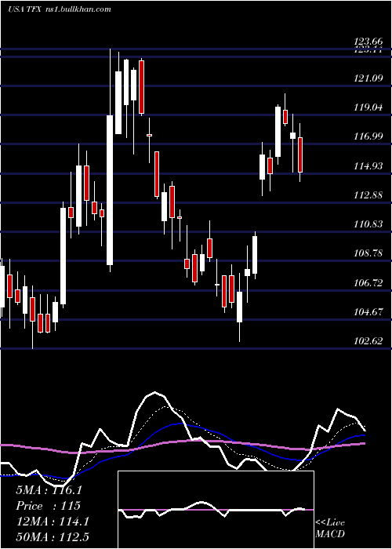Click inside the MACD inset chart box
The image size is (392, 549).
[216, 510]
